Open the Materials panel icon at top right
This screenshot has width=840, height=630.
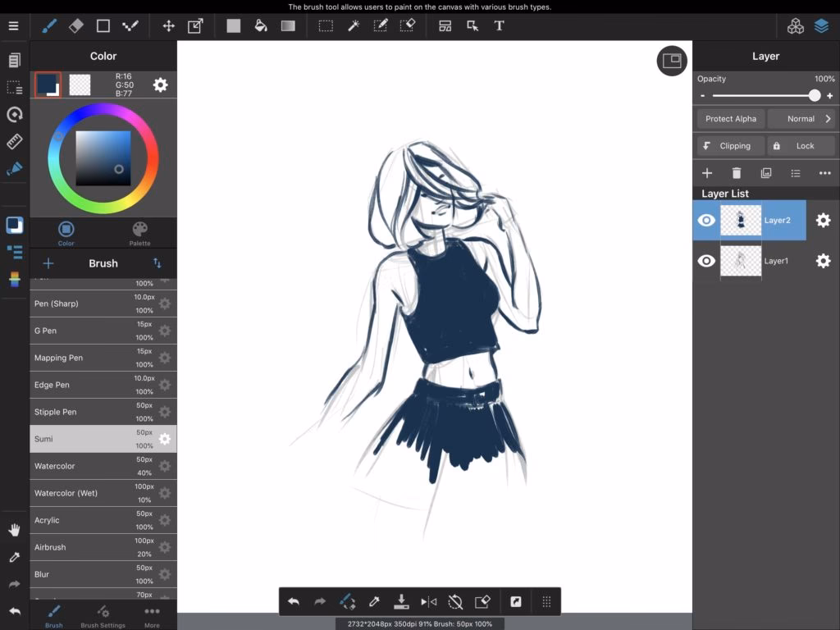(794, 25)
